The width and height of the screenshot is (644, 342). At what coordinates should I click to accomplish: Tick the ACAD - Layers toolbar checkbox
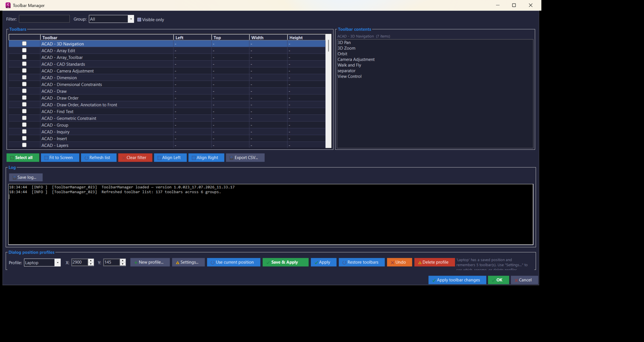[24, 145]
